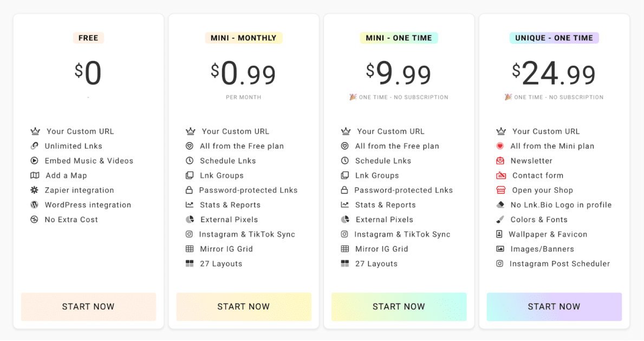
Task: Click the crown icon in the Free plan
Action: [x=35, y=132]
